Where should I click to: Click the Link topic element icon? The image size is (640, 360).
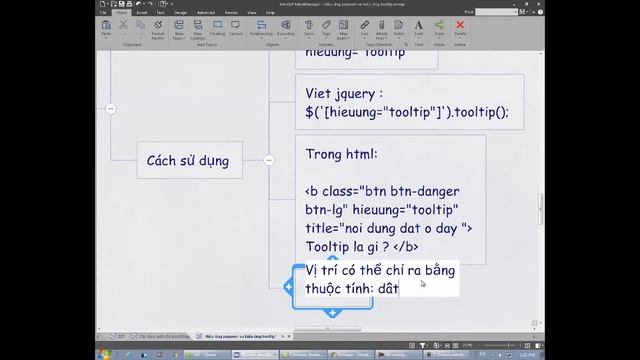click(364, 25)
